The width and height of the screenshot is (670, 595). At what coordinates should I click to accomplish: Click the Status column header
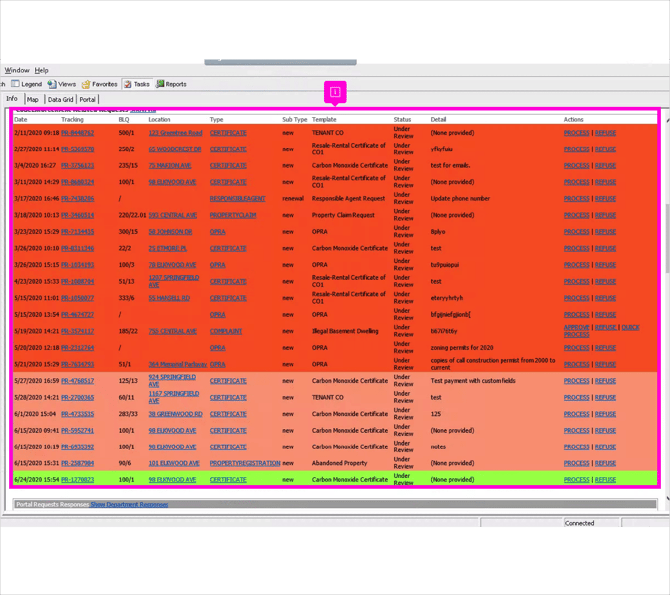click(x=402, y=120)
